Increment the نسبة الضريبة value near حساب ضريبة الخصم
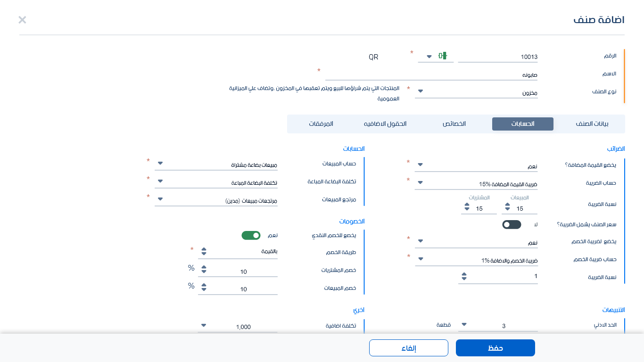The image size is (644, 362). 464,274
